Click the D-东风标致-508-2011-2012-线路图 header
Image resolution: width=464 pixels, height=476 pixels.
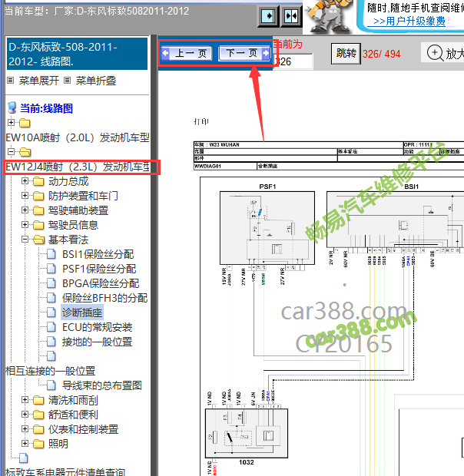click(x=77, y=54)
